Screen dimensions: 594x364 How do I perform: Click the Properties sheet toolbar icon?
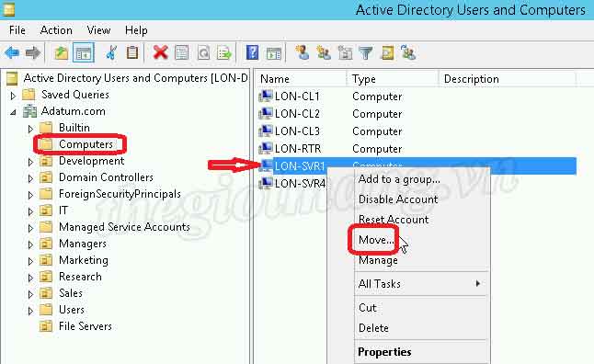181,52
